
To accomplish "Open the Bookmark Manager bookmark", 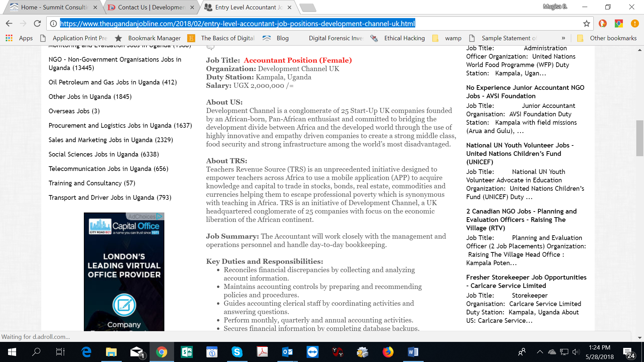I will click(x=148, y=38).
